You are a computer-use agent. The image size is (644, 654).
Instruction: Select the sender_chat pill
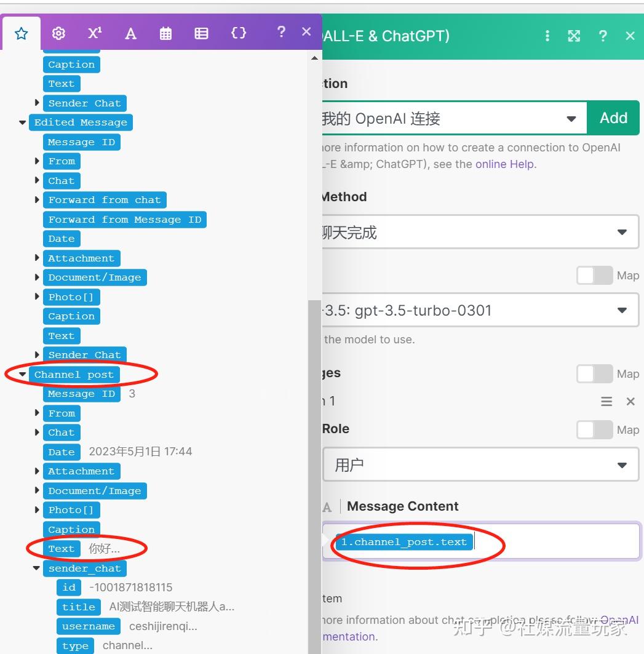pos(85,568)
